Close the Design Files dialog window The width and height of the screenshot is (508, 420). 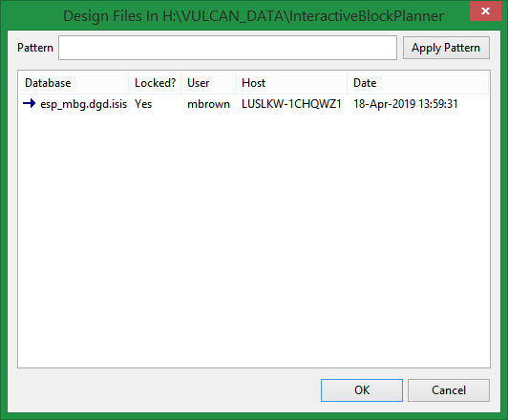(x=485, y=11)
